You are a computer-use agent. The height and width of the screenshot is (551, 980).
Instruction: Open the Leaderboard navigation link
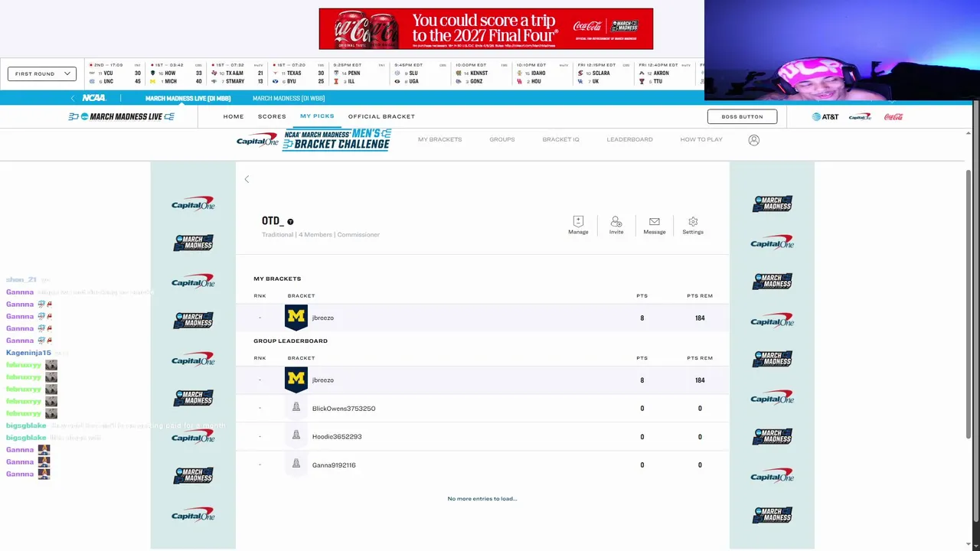pos(629,139)
